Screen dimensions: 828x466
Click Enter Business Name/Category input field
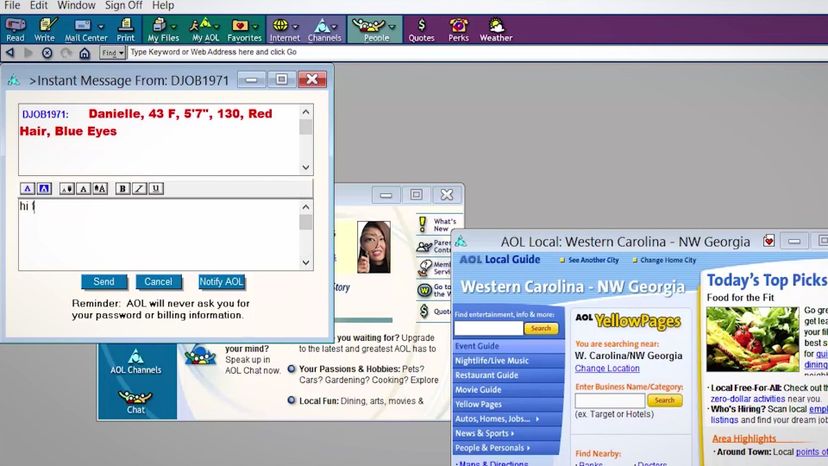(x=609, y=400)
